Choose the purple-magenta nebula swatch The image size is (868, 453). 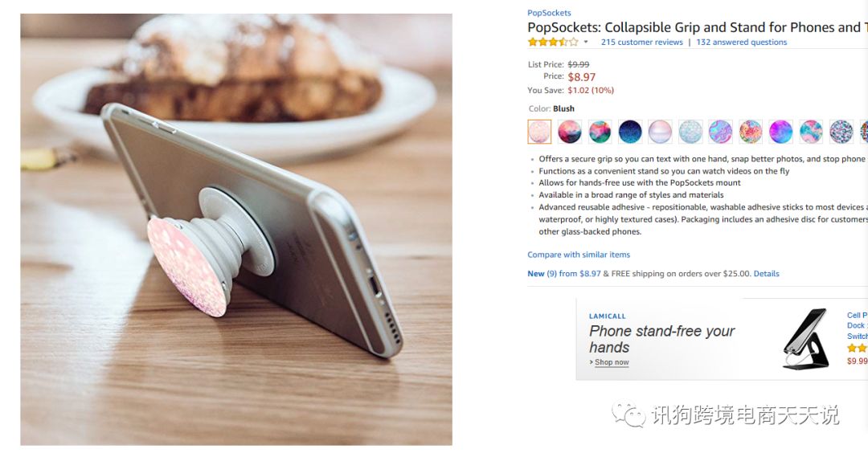780,132
